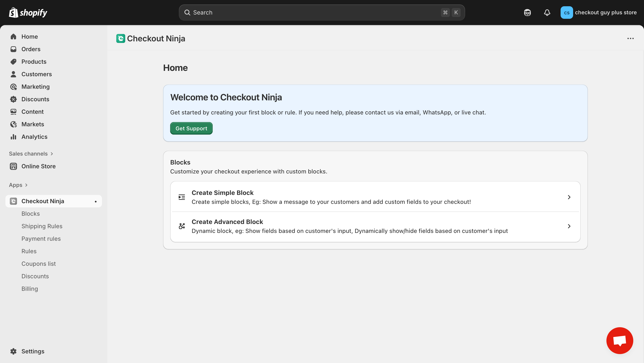The height and width of the screenshot is (363, 644).
Task: Click the Orders inbox icon
Action: click(13, 49)
